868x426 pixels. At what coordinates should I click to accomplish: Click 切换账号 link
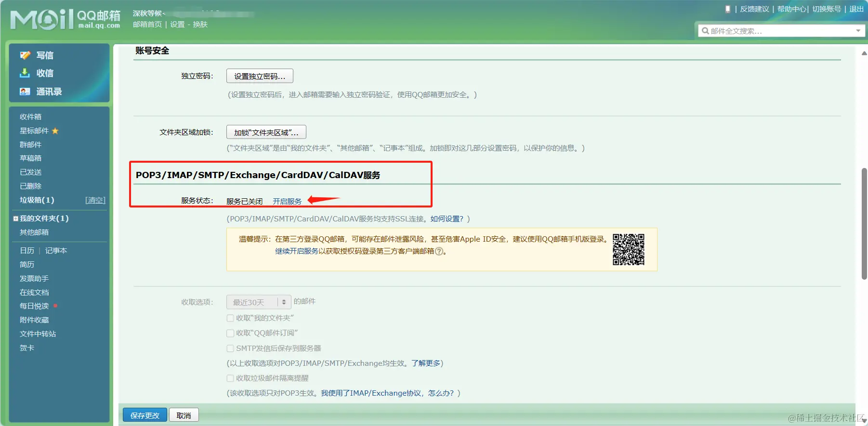pyautogui.click(x=827, y=9)
